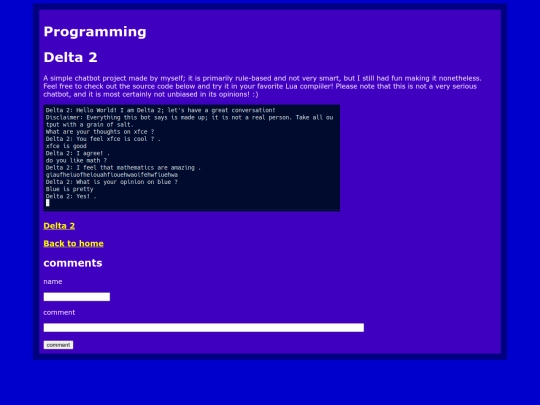Click terminal line 'Delta 2: Yes! .'
This screenshot has height=405, width=540.
(x=71, y=196)
